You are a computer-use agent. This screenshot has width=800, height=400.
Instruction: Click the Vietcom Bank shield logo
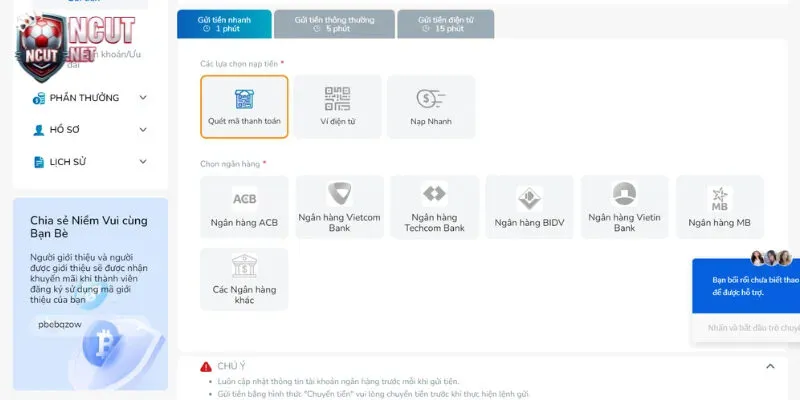pos(339,194)
